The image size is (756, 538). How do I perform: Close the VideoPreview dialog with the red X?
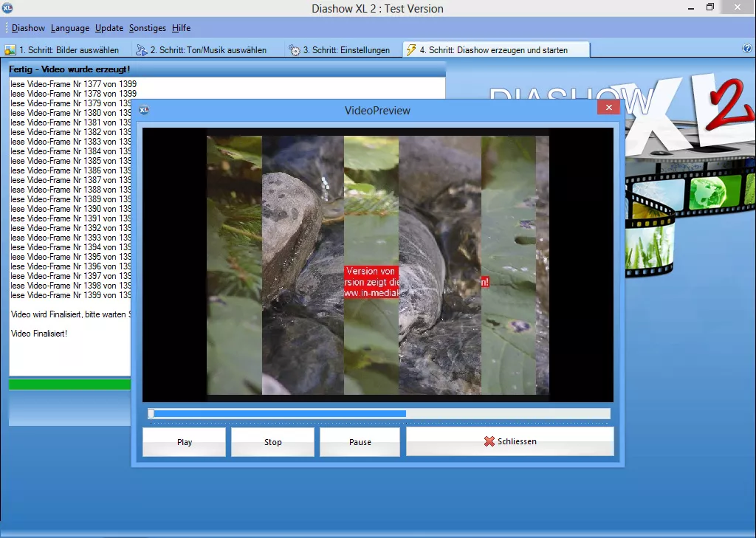(608, 108)
